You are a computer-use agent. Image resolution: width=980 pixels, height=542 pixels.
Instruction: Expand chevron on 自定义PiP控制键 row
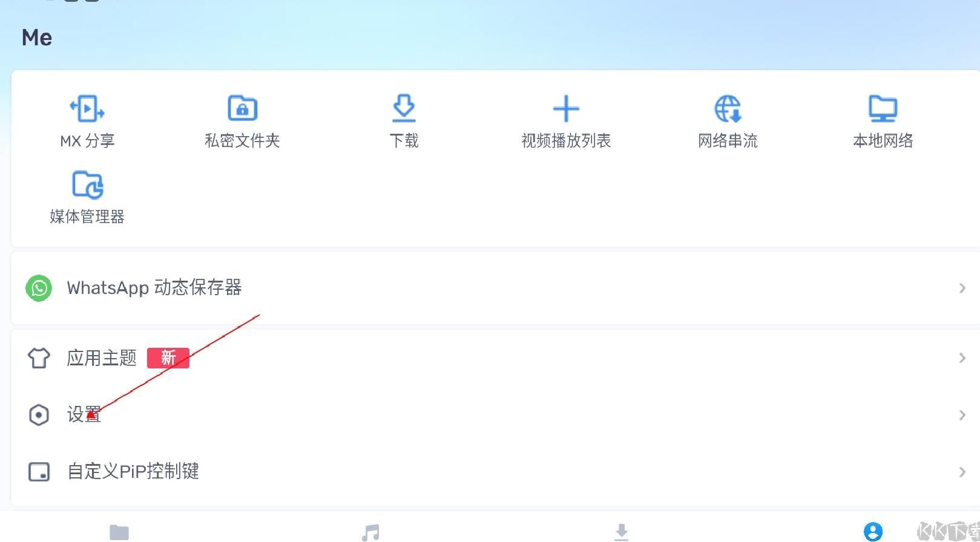962,472
